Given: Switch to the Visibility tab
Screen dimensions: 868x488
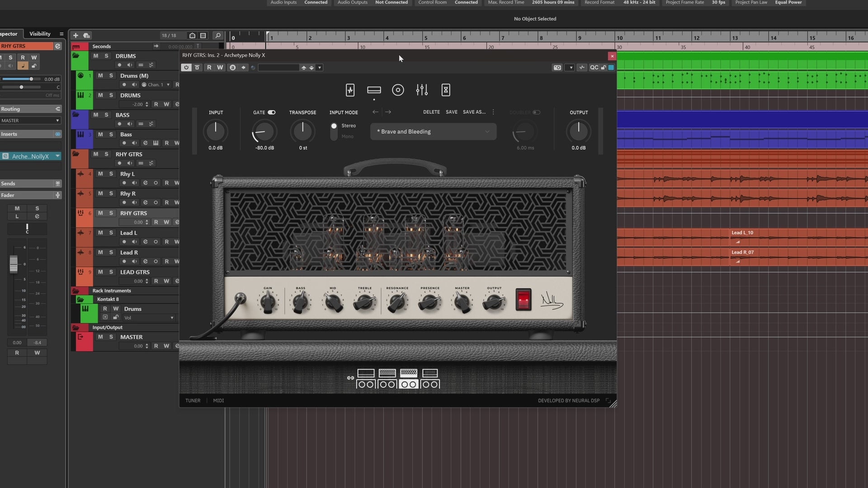Looking at the screenshot, I should click(40, 34).
